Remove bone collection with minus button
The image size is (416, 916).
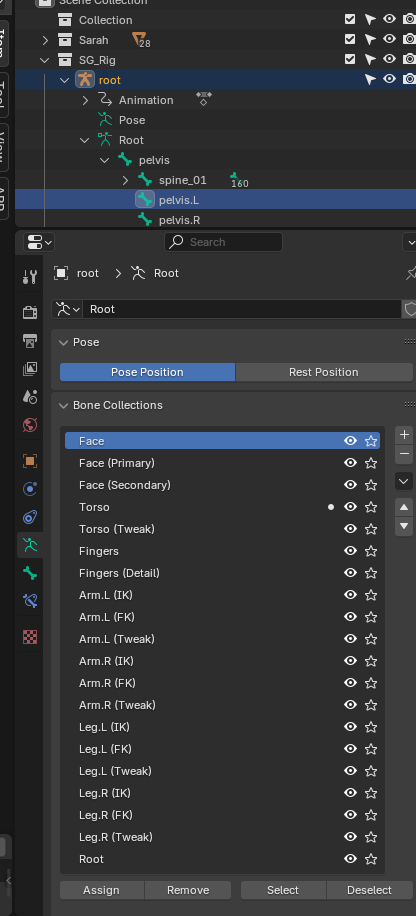[404, 454]
